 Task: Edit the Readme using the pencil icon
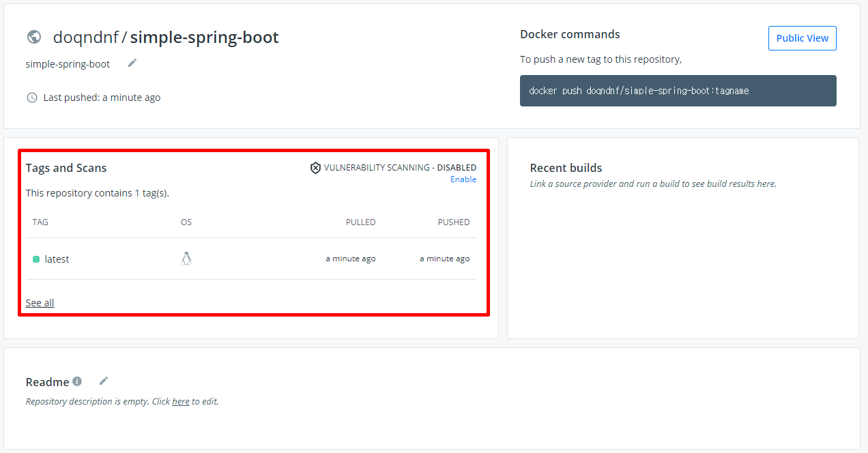pyautogui.click(x=104, y=381)
